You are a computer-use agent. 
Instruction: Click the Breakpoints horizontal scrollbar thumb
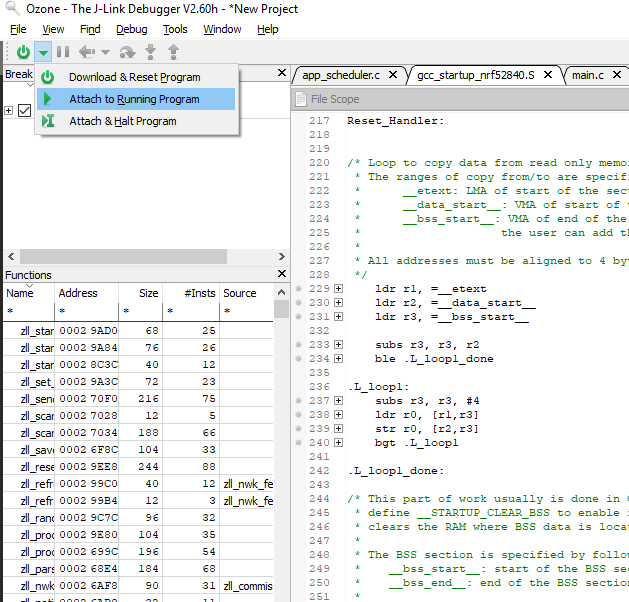click(123, 256)
